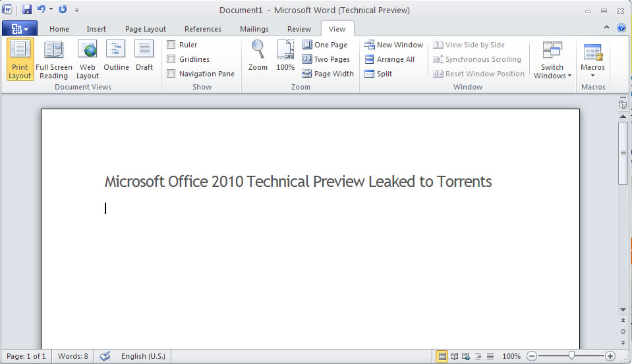
Task: Open the References tab
Action: click(203, 29)
